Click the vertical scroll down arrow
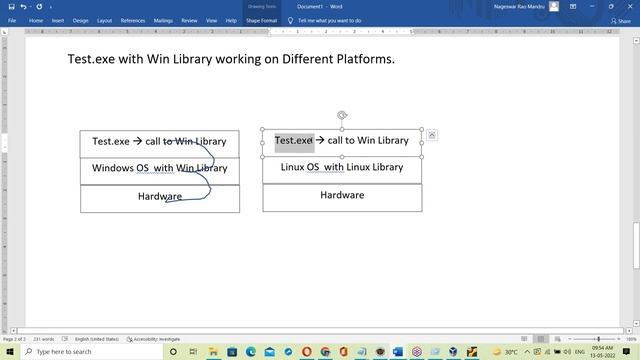The image size is (640, 360). 636,323
